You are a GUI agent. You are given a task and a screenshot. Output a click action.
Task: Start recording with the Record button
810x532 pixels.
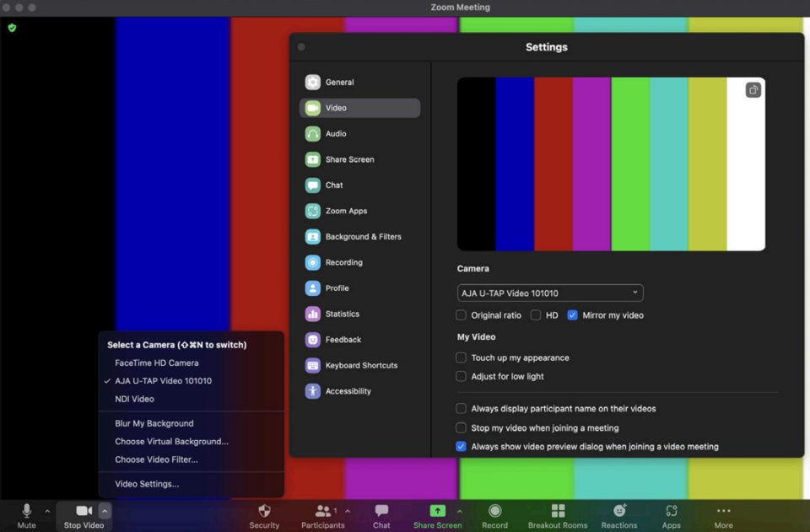[494, 511]
